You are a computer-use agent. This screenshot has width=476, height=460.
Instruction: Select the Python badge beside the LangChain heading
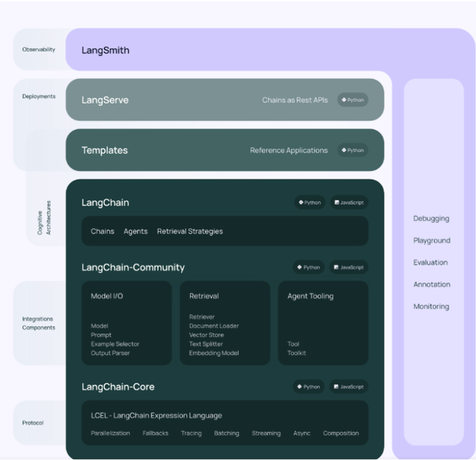click(309, 202)
